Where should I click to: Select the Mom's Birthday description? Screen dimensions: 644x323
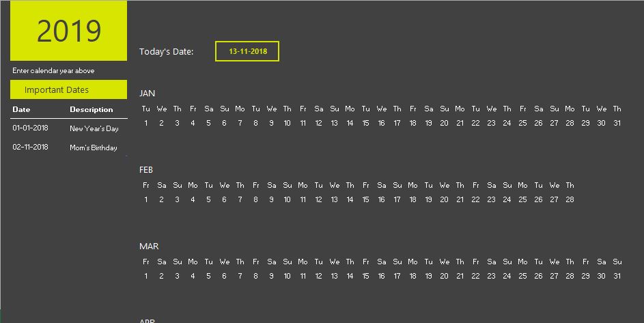(x=94, y=148)
